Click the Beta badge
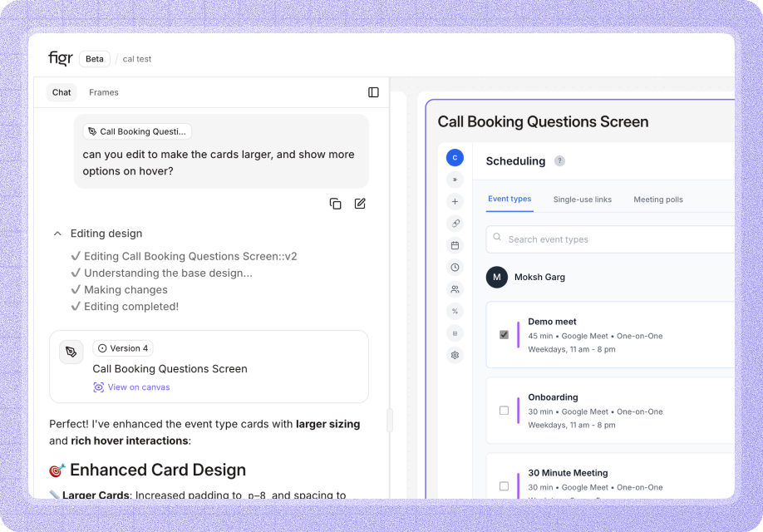 [95, 59]
